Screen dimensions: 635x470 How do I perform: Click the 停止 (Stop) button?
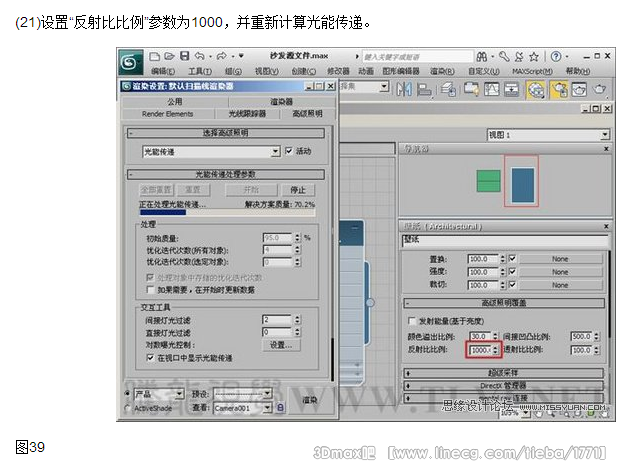(x=297, y=189)
